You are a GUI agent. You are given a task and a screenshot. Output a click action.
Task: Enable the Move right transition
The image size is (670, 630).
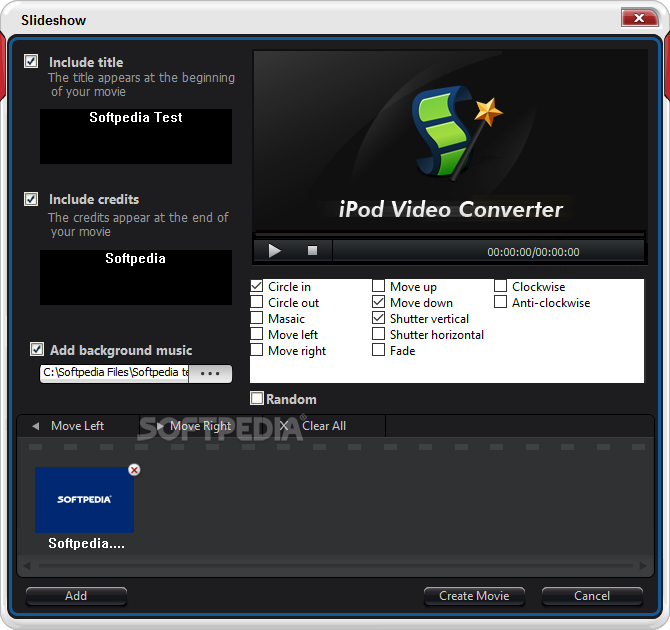coord(256,350)
